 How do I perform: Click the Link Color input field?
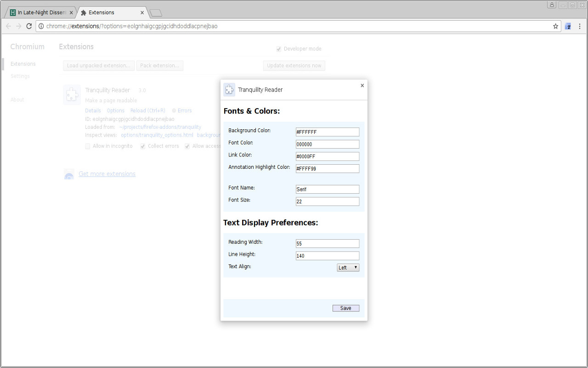(x=328, y=156)
